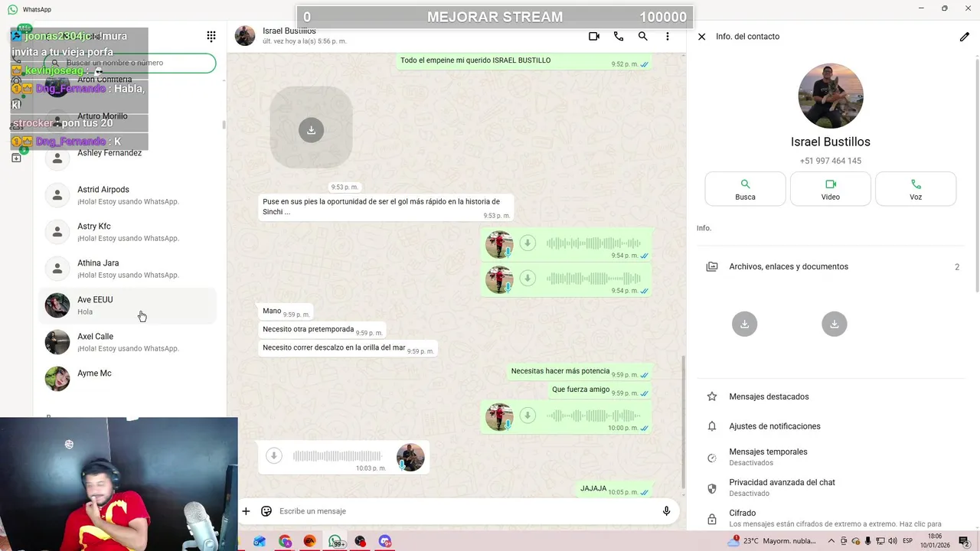Click the WhatsApp icon in the taskbar
The height and width of the screenshot is (551, 980).
[x=335, y=541]
